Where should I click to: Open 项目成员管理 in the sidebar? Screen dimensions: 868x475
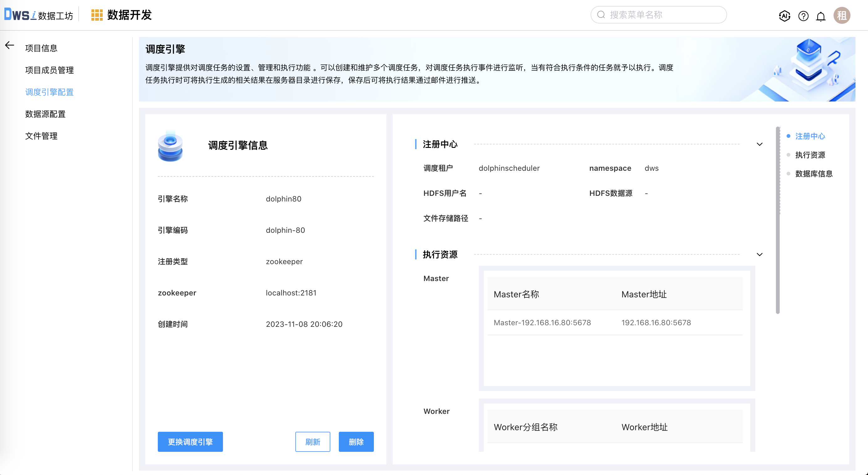[49, 70]
